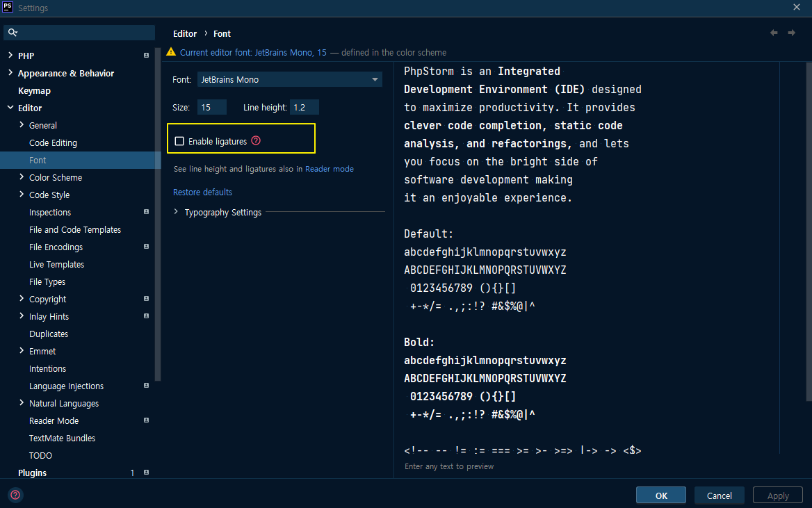Click the current editor font JetBrains Mono link
The height and width of the screenshot is (508, 812).
coord(253,52)
